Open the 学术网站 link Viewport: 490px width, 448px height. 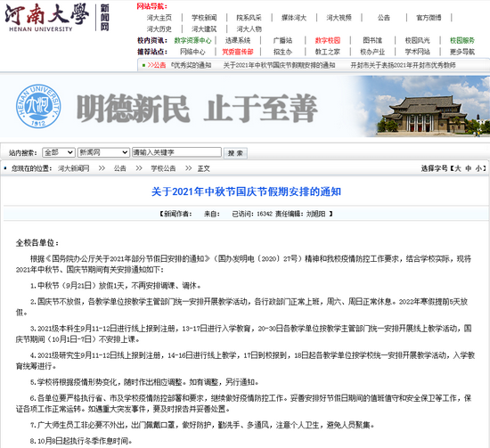418,52
